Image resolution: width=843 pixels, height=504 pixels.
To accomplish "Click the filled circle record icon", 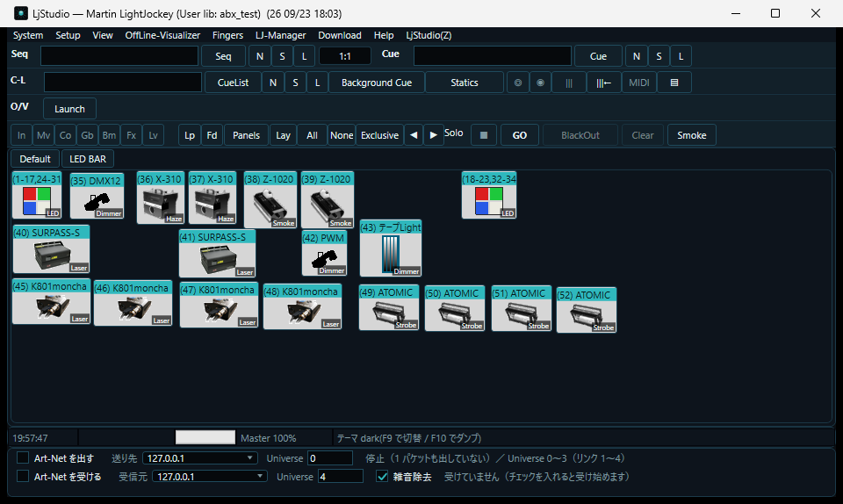I will coord(540,83).
